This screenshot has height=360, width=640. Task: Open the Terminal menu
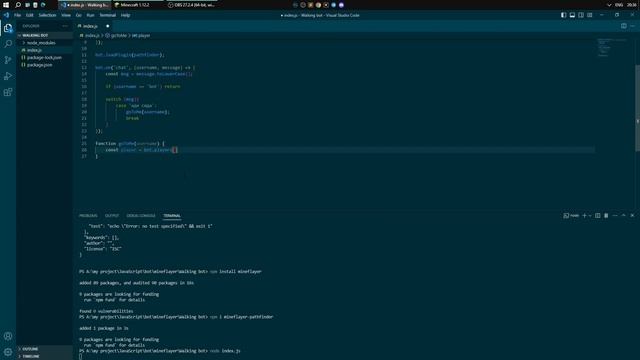click(108, 15)
